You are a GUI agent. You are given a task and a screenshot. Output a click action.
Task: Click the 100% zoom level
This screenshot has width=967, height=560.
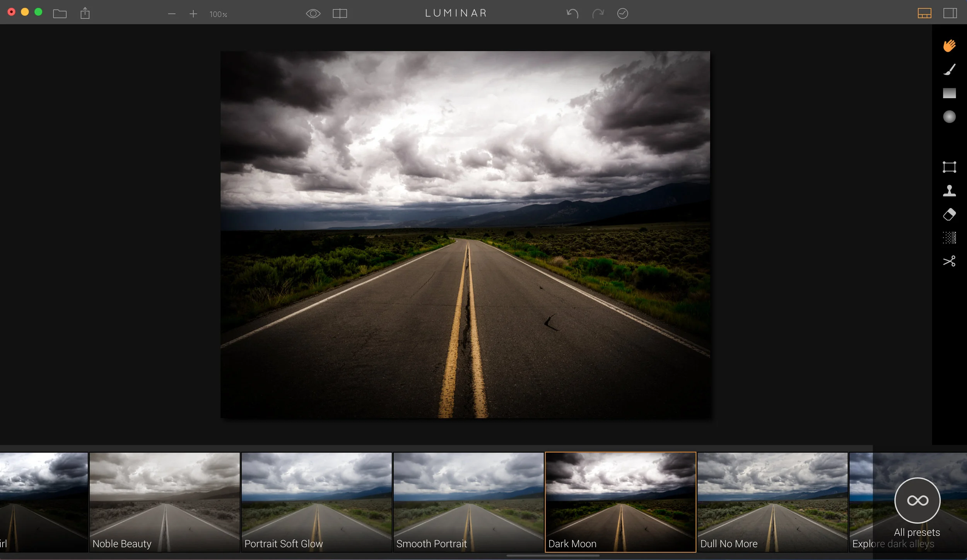218,14
